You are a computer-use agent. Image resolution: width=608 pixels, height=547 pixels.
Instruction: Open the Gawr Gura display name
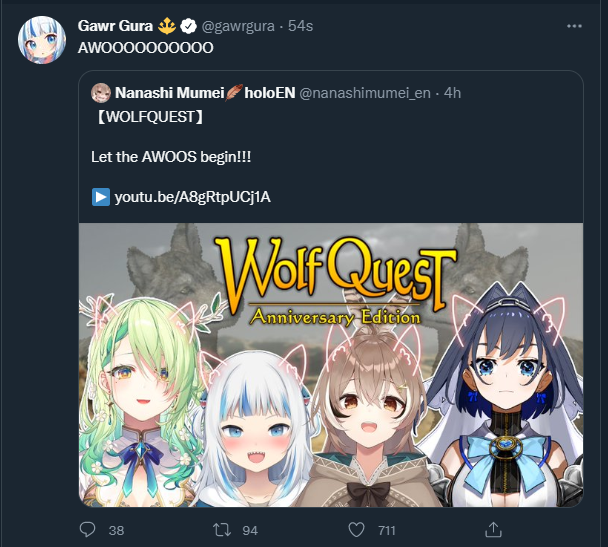click(x=116, y=26)
